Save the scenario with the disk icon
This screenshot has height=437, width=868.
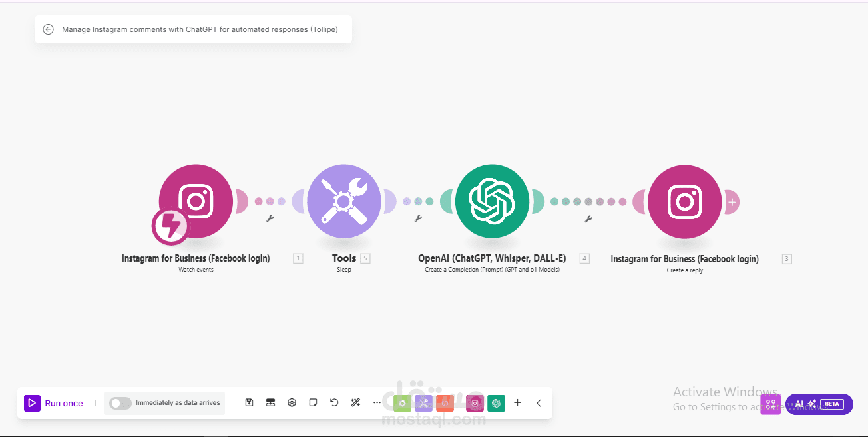tap(249, 403)
